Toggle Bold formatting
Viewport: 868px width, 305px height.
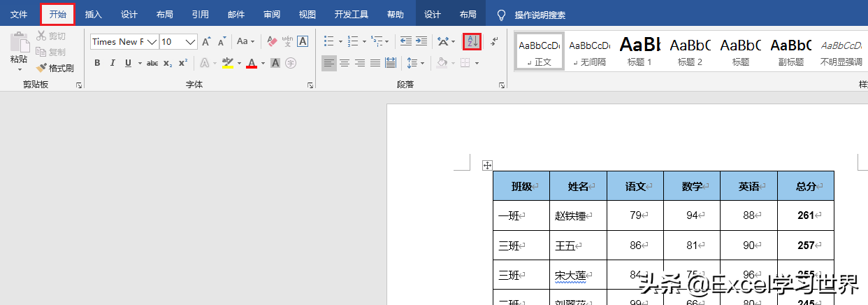pos(97,63)
